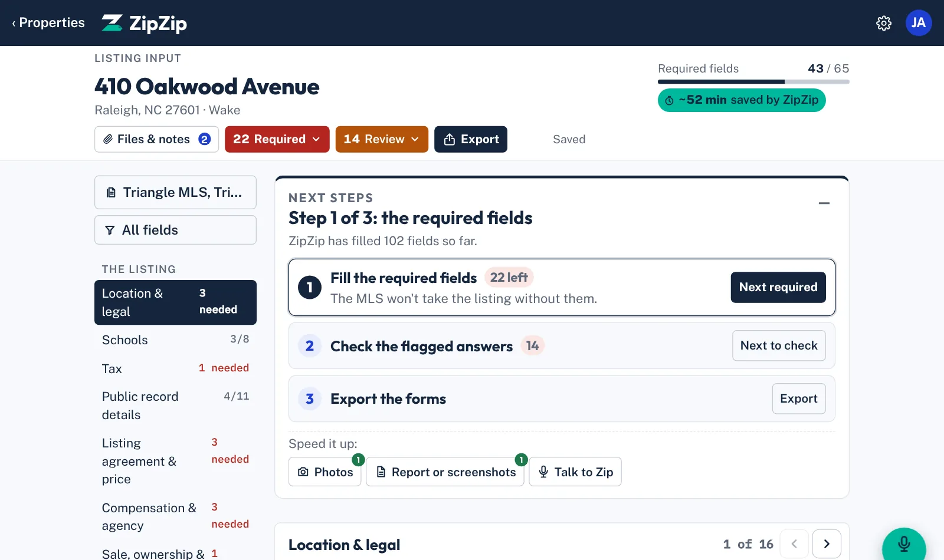Click the Required fields progress bar
Viewport: 944px width, 560px height.
coord(753,82)
